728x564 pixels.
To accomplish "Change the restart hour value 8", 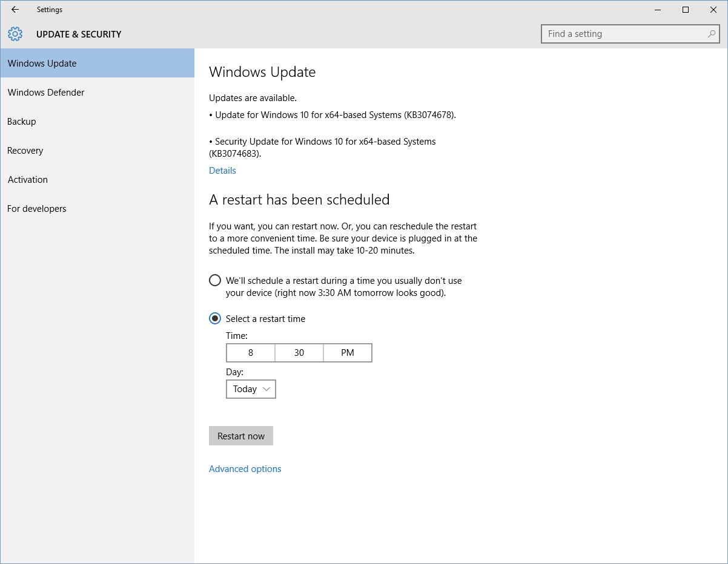I will click(x=251, y=353).
